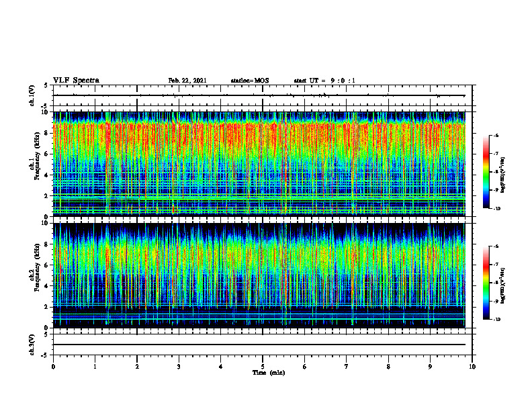The height and width of the screenshot is (411, 532).
Task: Click the "5" tick on ch.1(V) axis
Action: pos(47,85)
